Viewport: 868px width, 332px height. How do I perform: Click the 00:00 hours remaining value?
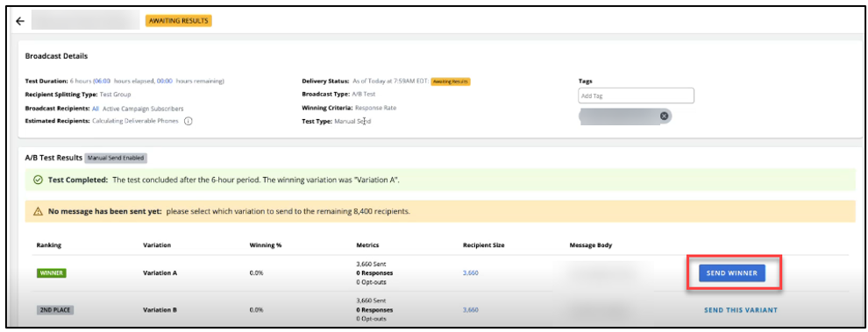pos(165,81)
